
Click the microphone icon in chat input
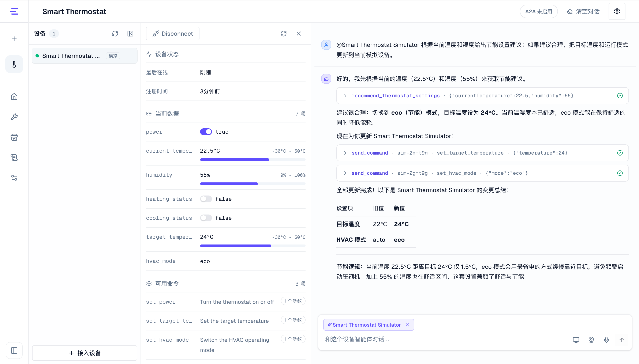click(x=606, y=340)
